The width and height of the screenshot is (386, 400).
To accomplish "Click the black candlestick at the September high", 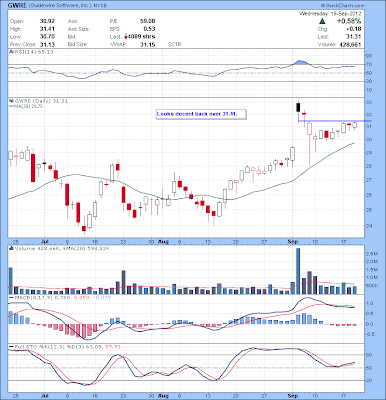I will point(298,107).
